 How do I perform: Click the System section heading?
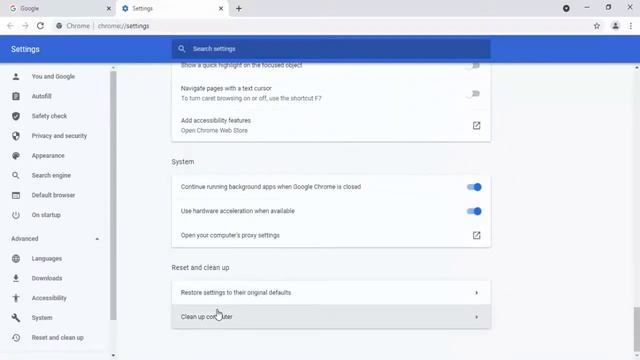[x=183, y=162]
